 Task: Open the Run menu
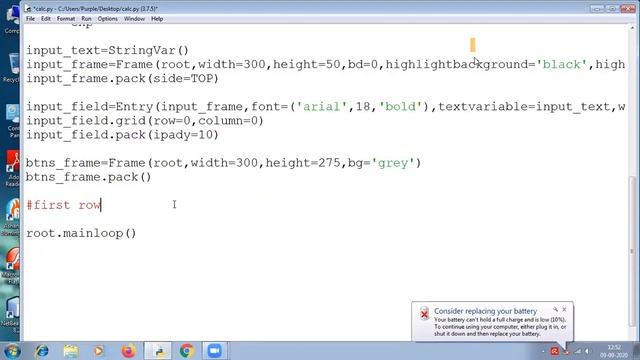[x=86, y=19]
